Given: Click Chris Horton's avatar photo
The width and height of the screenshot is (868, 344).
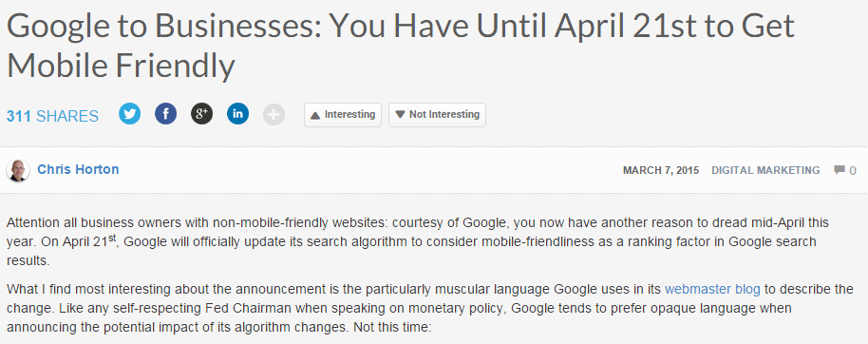Looking at the screenshot, I should point(18,170).
